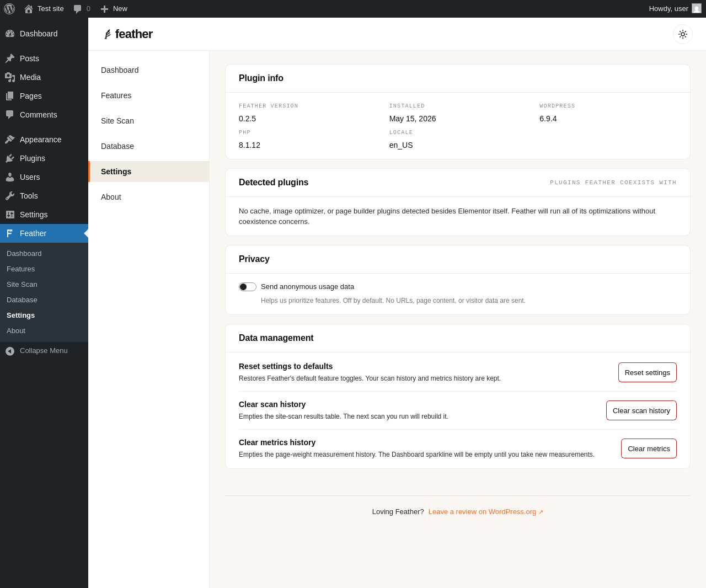Viewport: 706px width, 588px height.
Task: Open About in the Feather submenu
Action: point(16,331)
